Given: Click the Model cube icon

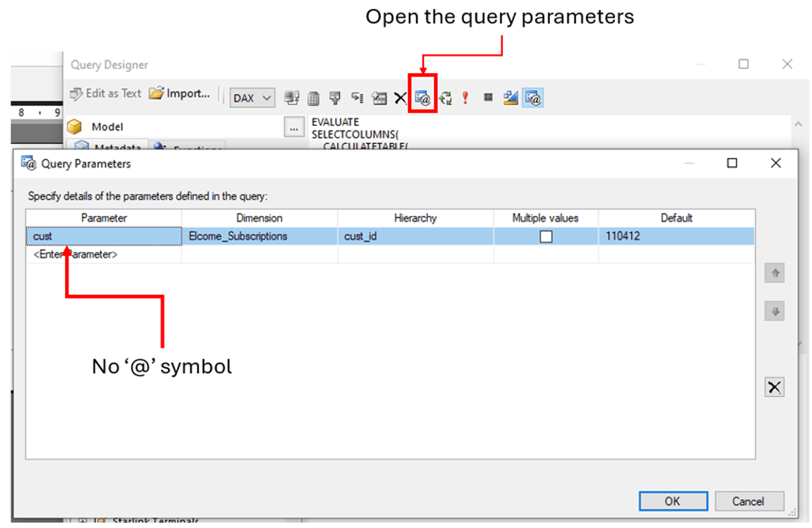Looking at the screenshot, I should coord(75,127).
